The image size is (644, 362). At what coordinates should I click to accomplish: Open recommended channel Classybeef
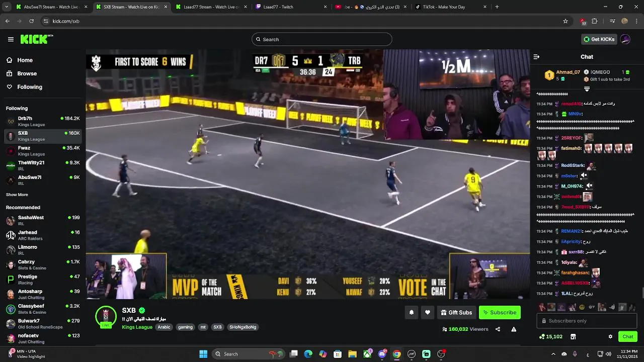point(43,309)
